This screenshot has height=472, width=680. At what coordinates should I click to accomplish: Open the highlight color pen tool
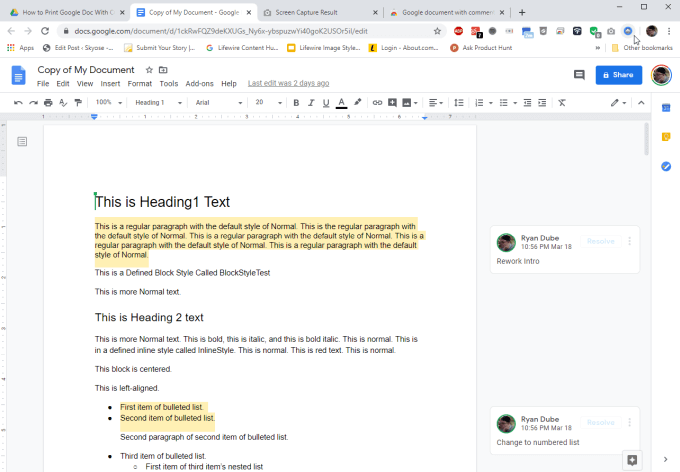point(357,102)
